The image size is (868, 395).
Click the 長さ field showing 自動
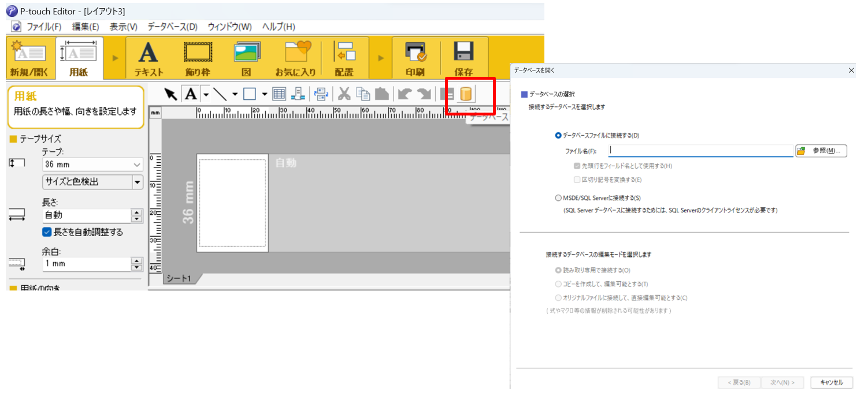(87, 215)
